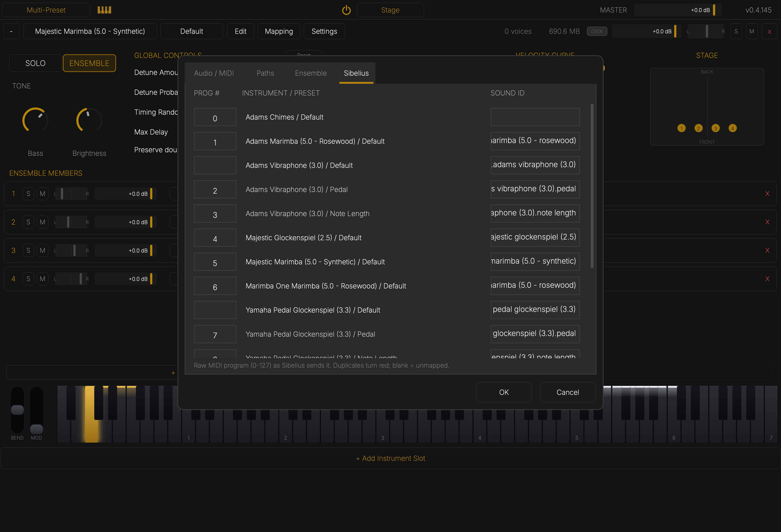781x532 pixels.
Task: Click the MOD wheel
Action: click(37, 410)
